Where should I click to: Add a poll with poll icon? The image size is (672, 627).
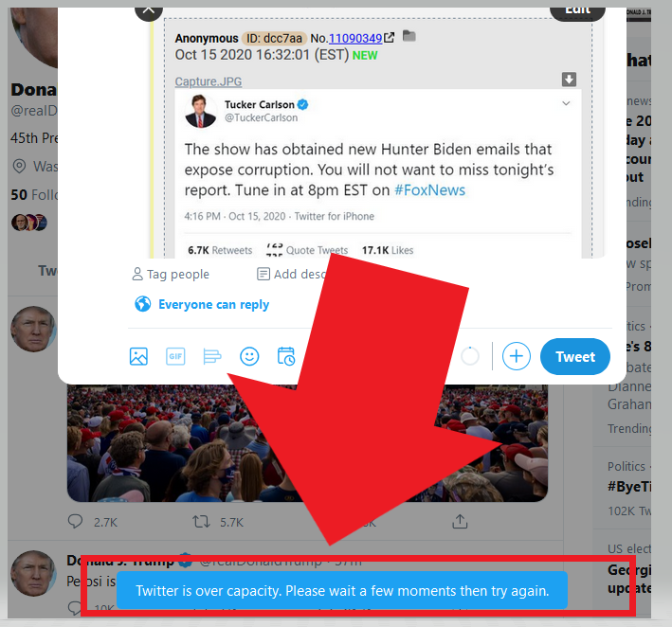(212, 356)
